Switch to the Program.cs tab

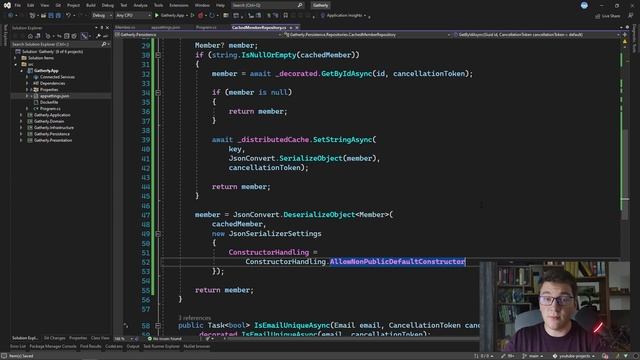[207, 28]
